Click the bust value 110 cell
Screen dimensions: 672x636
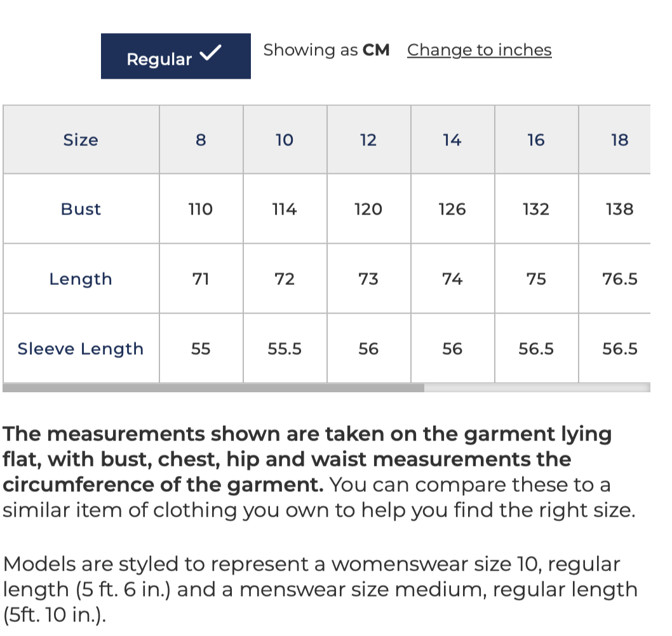(201, 209)
